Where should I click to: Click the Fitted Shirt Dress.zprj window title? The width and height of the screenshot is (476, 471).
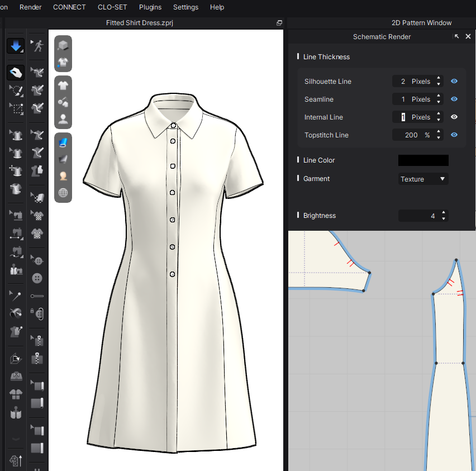coord(140,23)
